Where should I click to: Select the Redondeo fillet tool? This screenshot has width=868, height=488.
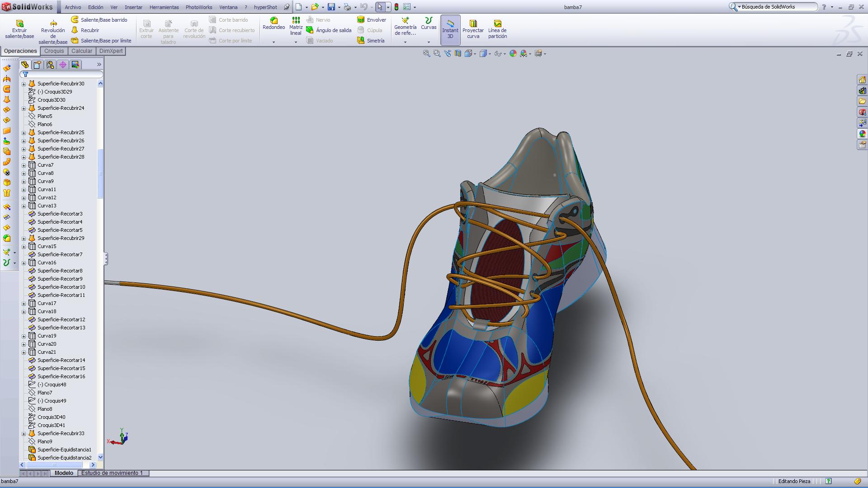click(274, 23)
